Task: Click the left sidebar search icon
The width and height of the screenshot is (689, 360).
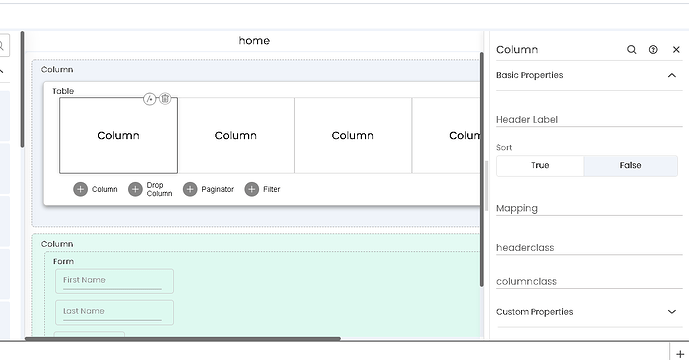Action: (2, 46)
